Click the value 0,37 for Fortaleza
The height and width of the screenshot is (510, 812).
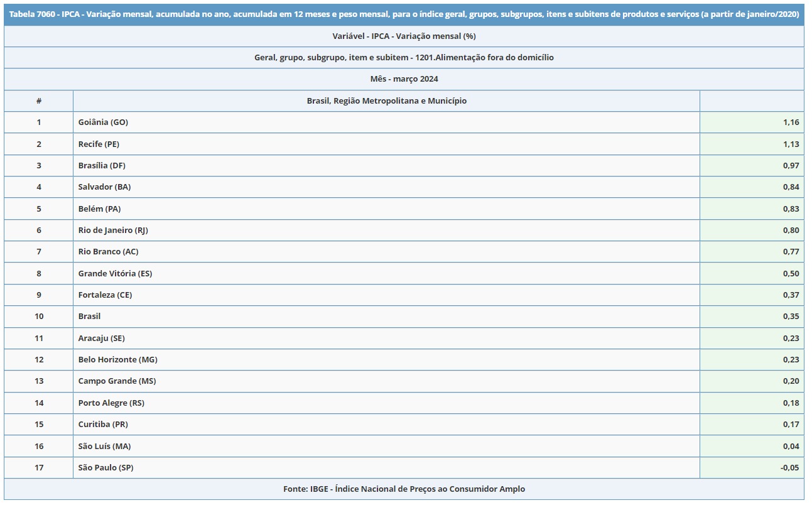(x=791, y=295)
